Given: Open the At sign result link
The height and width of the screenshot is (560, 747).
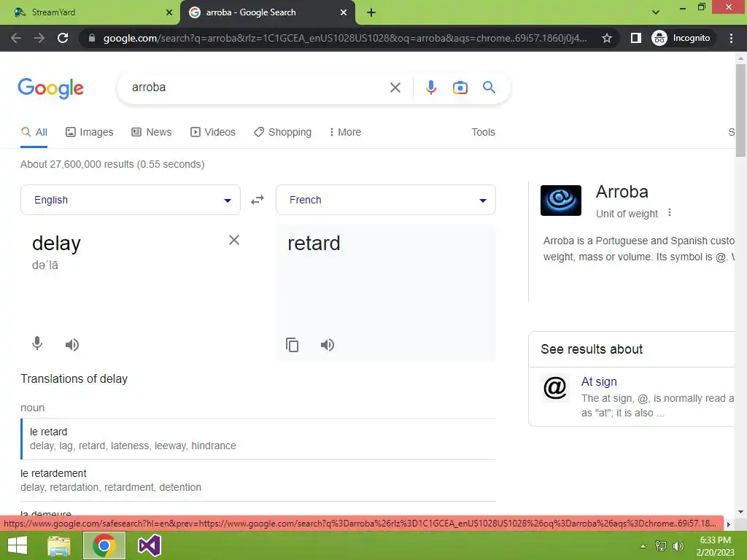Looking at the screenshot, I should [599, 381].
